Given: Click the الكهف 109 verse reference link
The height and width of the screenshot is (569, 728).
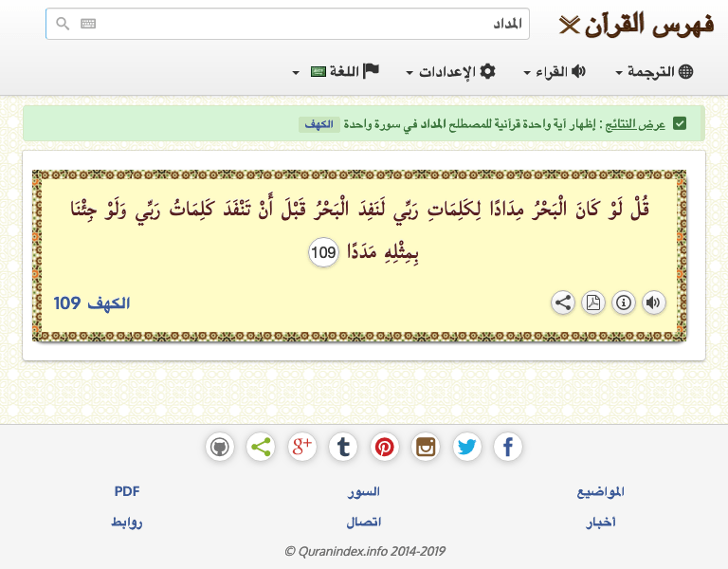Looking at the screenshot, I should pyautogui.click(x=92, y=303).
